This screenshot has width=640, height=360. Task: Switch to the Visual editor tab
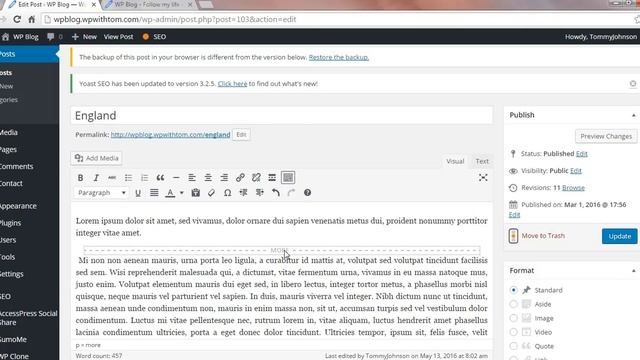(455, 161)
